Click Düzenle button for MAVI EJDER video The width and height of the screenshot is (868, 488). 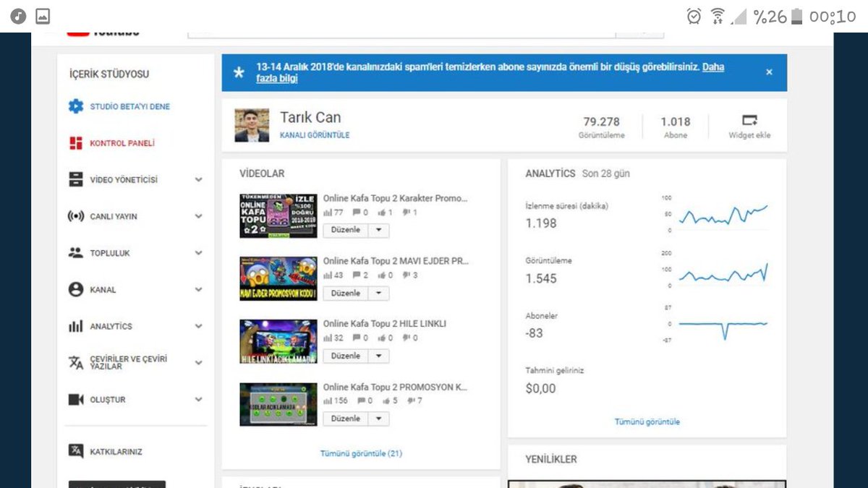(346, 294)
